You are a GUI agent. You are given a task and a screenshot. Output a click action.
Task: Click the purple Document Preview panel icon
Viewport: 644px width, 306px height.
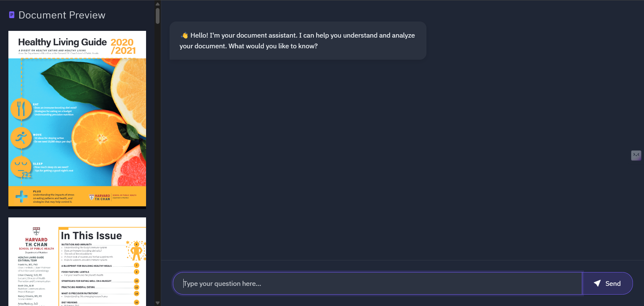pyautogui.click(x=12, y=14)
